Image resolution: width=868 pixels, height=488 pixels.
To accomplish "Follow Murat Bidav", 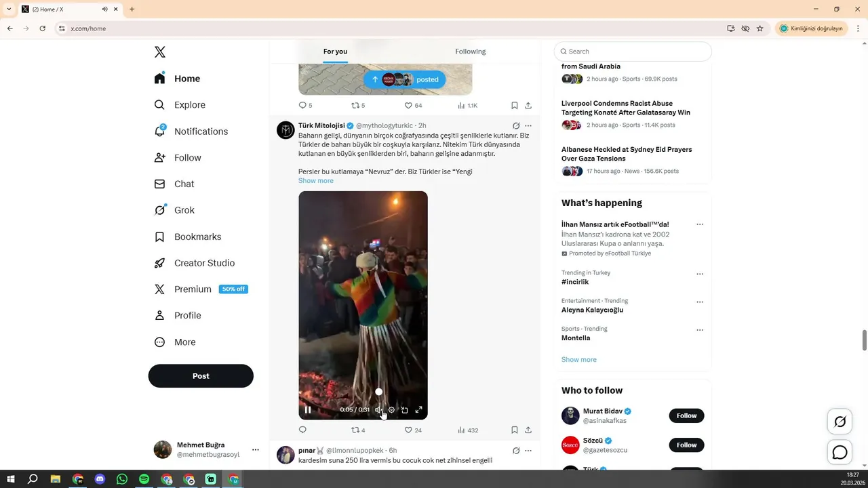I will tap(686, 415).
